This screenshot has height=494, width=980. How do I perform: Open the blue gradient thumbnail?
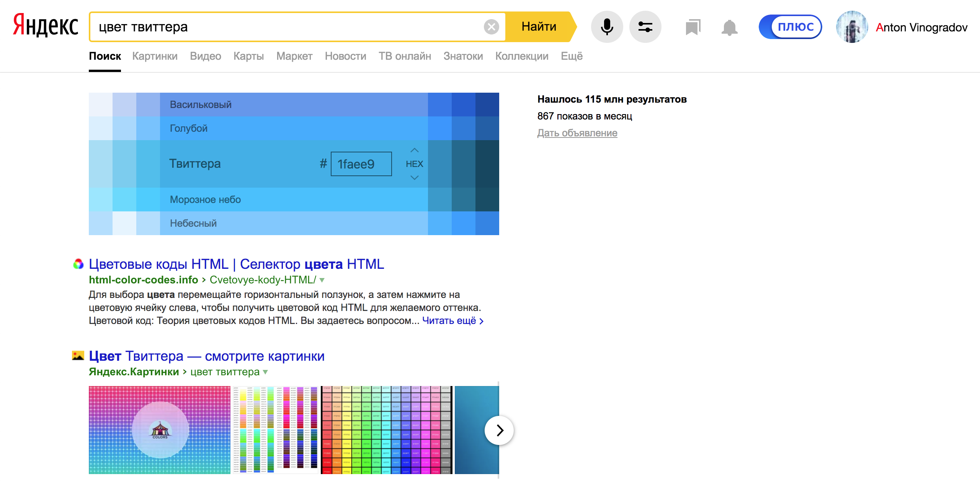click(477, 430)
